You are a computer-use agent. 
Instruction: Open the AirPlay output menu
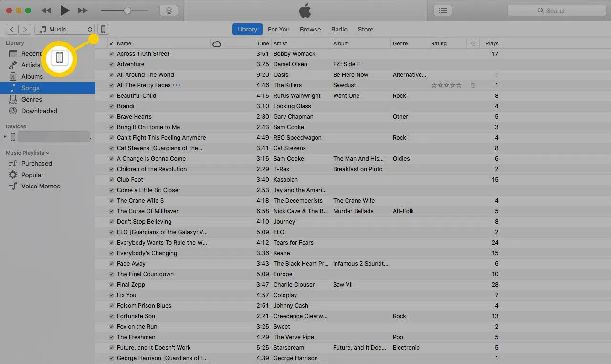pos(169,10)
